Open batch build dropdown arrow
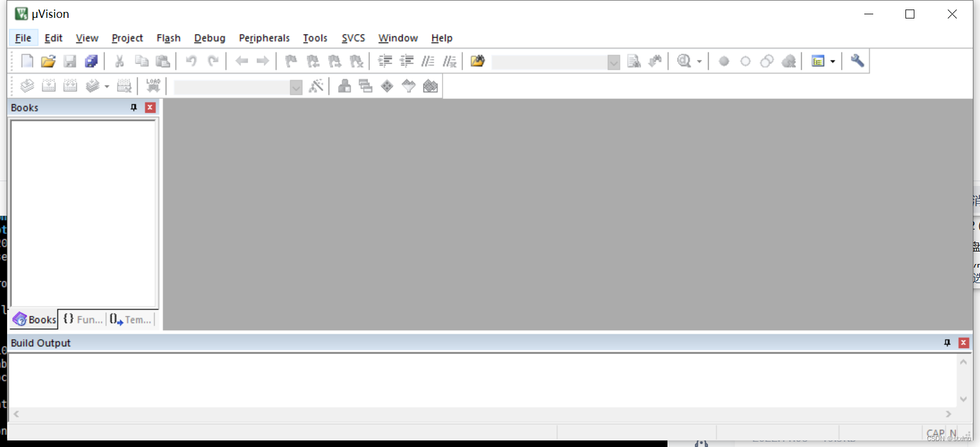980x447 pixels. (x=107, y=86)
